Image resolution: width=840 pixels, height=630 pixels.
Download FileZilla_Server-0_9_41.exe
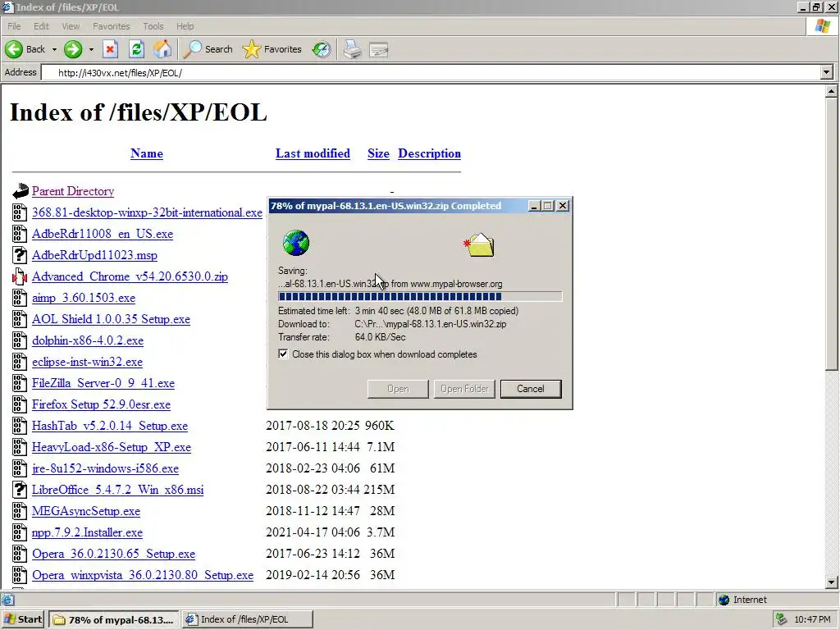[x=103, y=383]
